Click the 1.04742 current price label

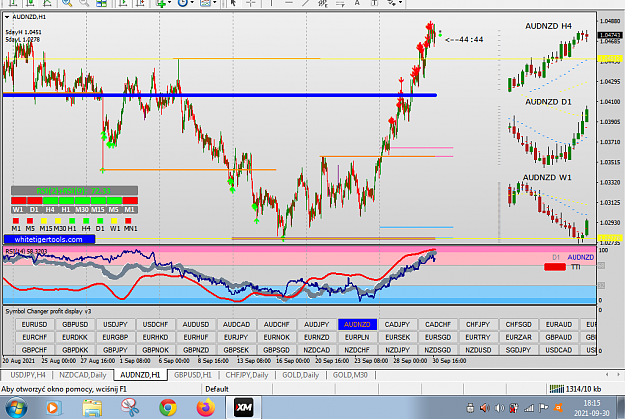click(x=610, y=35)
